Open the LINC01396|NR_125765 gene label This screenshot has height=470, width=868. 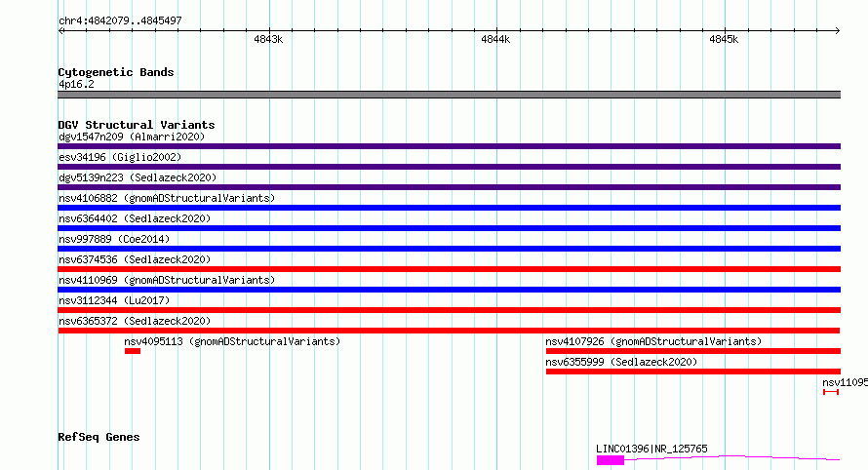tap(652, 449)
